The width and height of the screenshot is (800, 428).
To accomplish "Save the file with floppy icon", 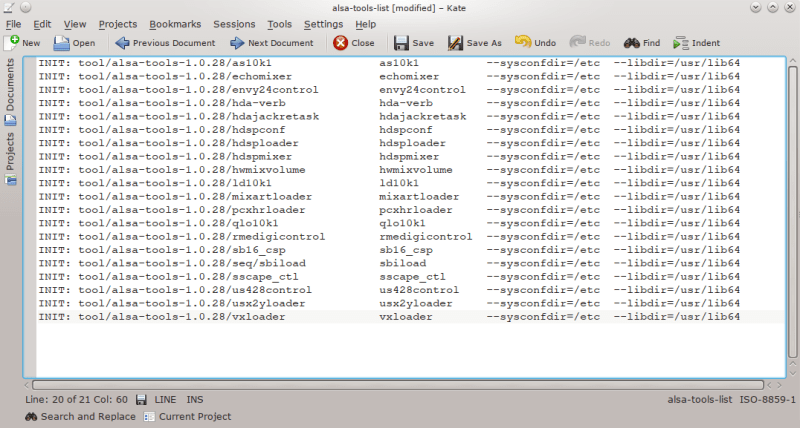I will [401, 43].
